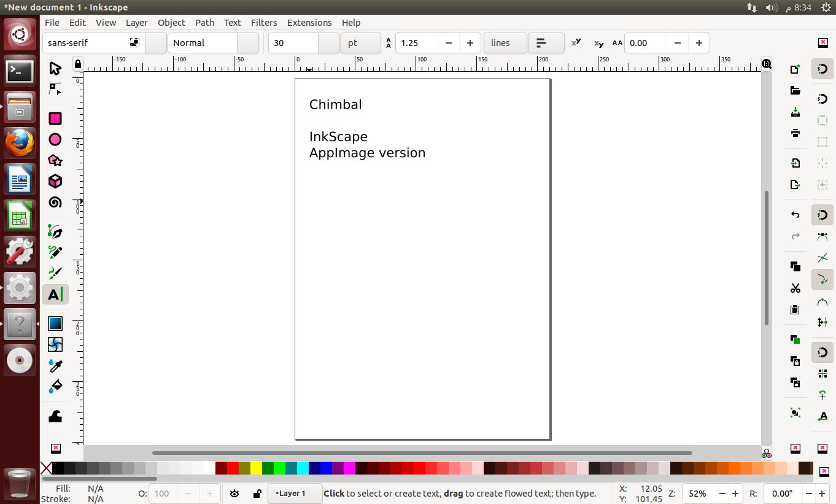Open the Extensions menu
Image resolution: width=836 pixels, height=504 pixels.
pos(309,22)
